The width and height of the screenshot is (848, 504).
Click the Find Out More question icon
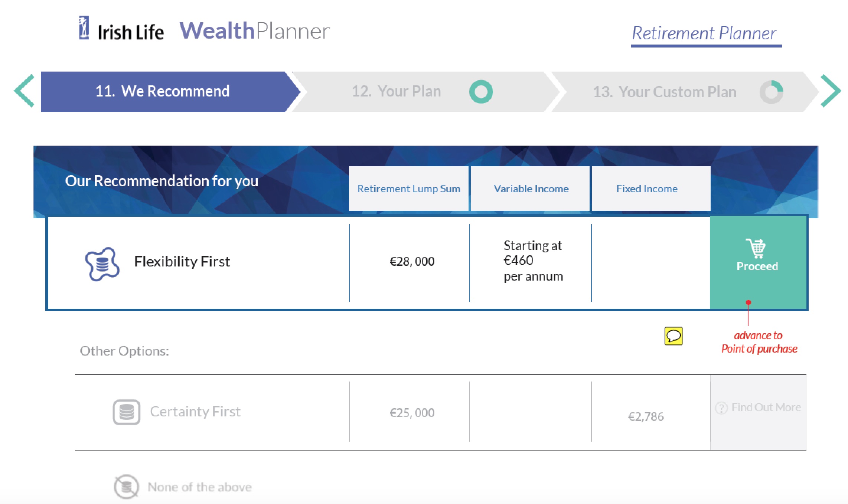[x=721, y=408]
